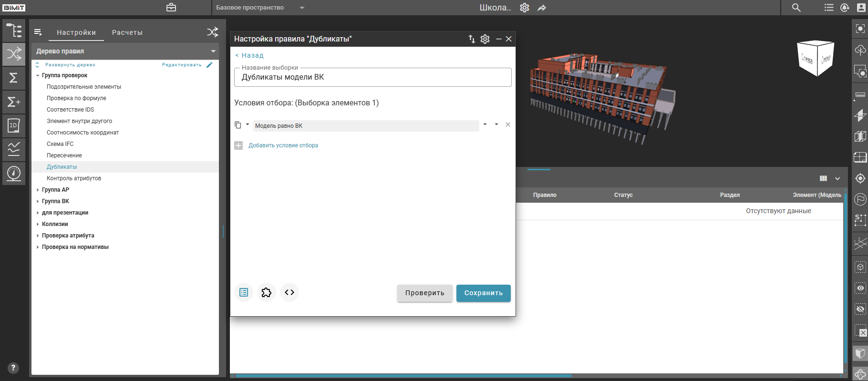Expand the 'Группа АР' tree node
The height and width of the screenshot is (381, 868).
pyautogui.click(x=38, y=190)
